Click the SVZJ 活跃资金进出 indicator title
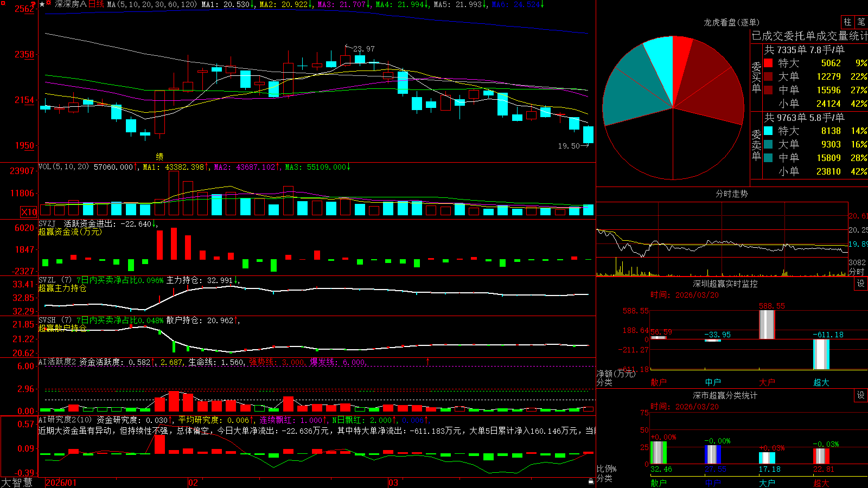 (x=76, y=223)
